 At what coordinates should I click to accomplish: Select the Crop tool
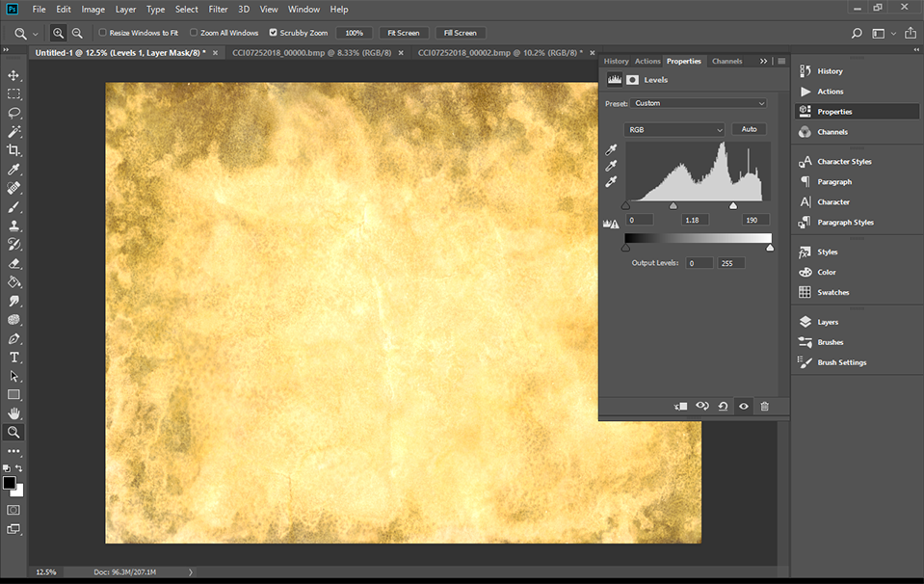pos(13,150)
